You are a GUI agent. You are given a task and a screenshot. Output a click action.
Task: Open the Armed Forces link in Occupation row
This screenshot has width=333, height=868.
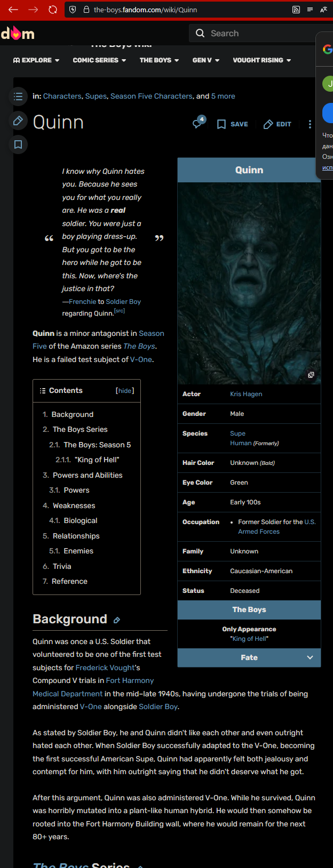tap(259, 532)
